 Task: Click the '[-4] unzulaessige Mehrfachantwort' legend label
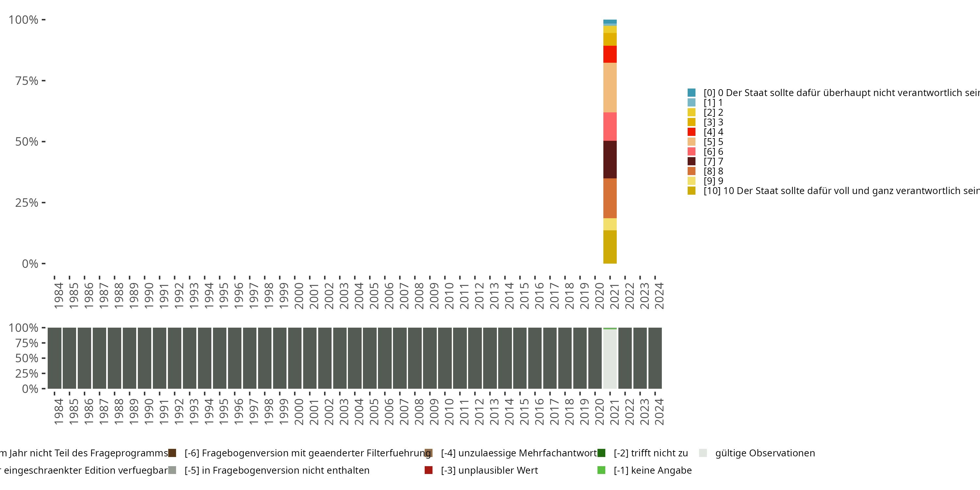[518, 453]
